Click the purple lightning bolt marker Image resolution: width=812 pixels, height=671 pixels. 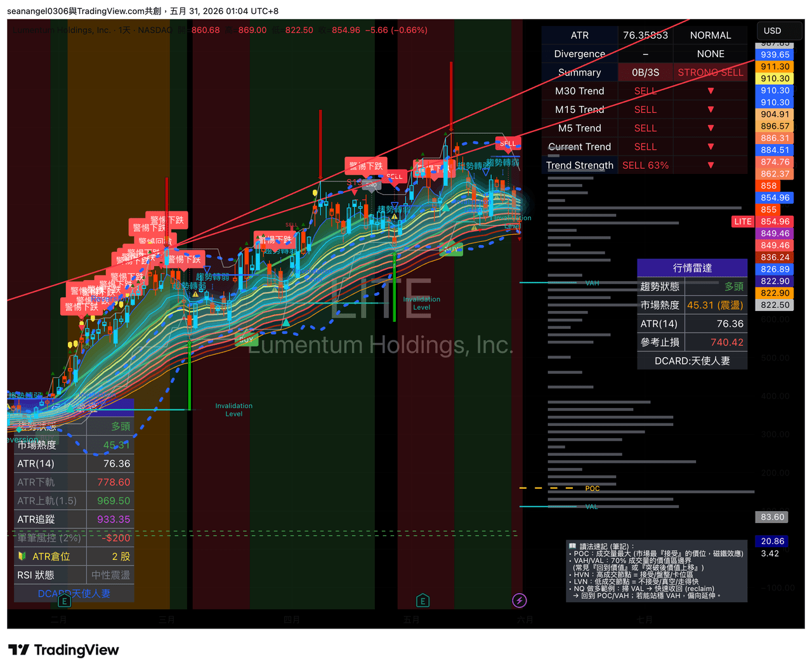pyautogui.click(x=519, y=601)
